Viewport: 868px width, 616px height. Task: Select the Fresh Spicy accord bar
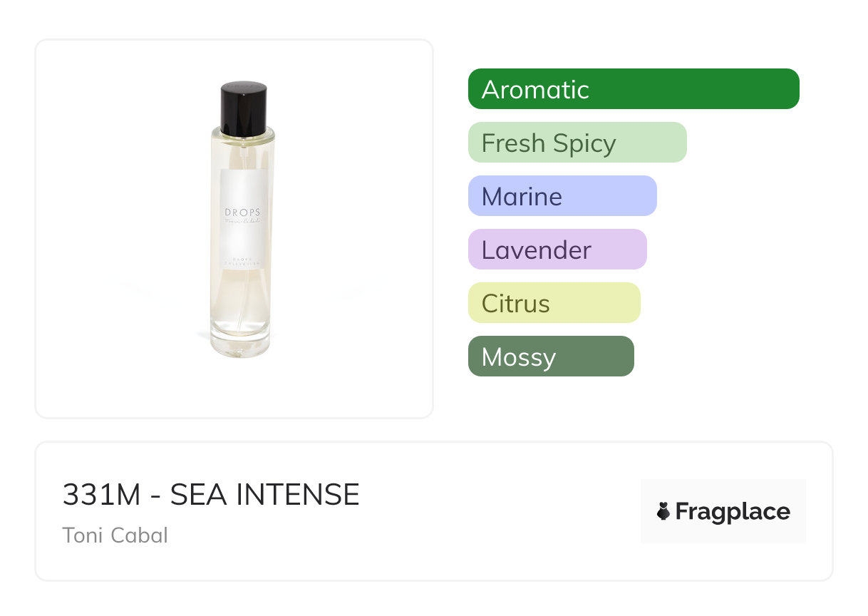pyautogui.click(x=577, y=143)
